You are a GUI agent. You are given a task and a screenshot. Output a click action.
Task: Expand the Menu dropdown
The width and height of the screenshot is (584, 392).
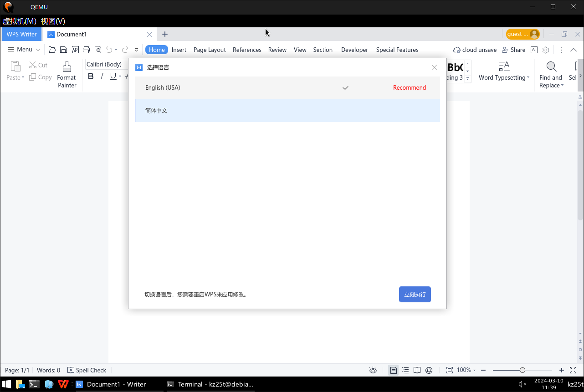click(24, 50)
